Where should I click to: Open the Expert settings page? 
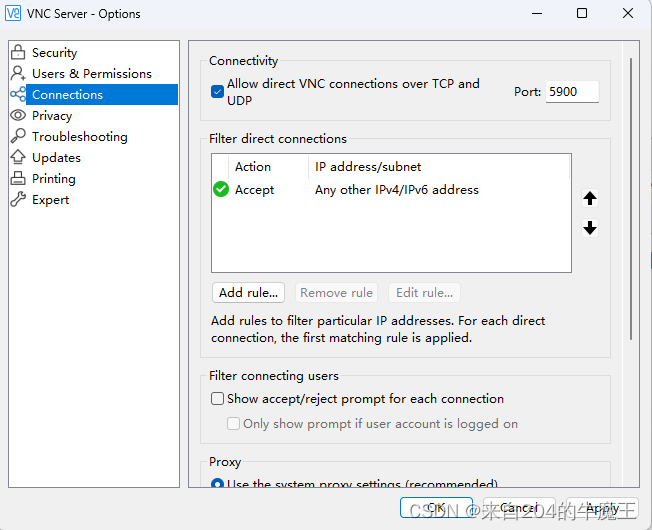click(50, 200)
